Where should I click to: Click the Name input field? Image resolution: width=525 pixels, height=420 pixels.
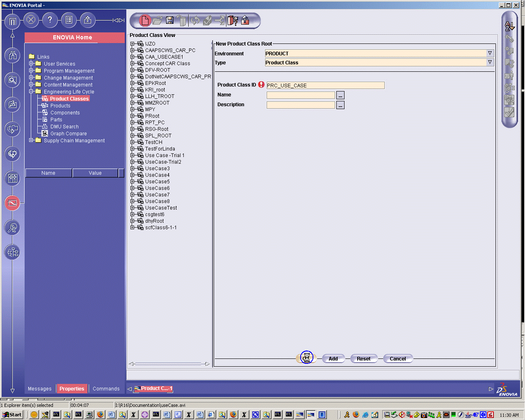pos(301,95)
